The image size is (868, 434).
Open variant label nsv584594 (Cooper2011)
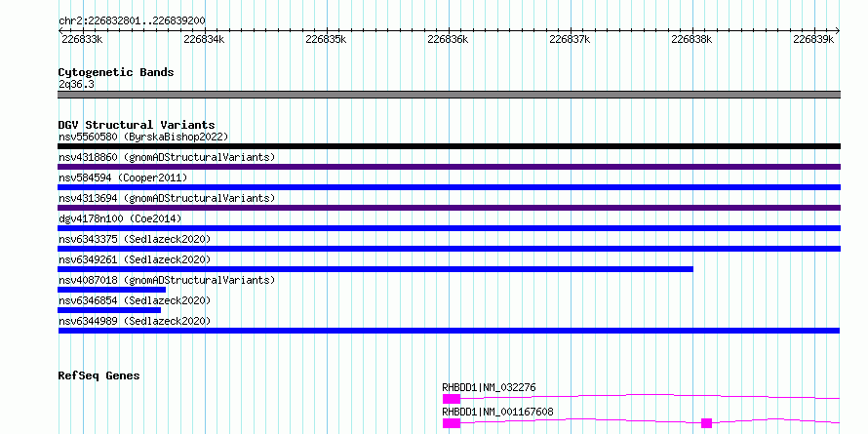click(x=123, y=178)
